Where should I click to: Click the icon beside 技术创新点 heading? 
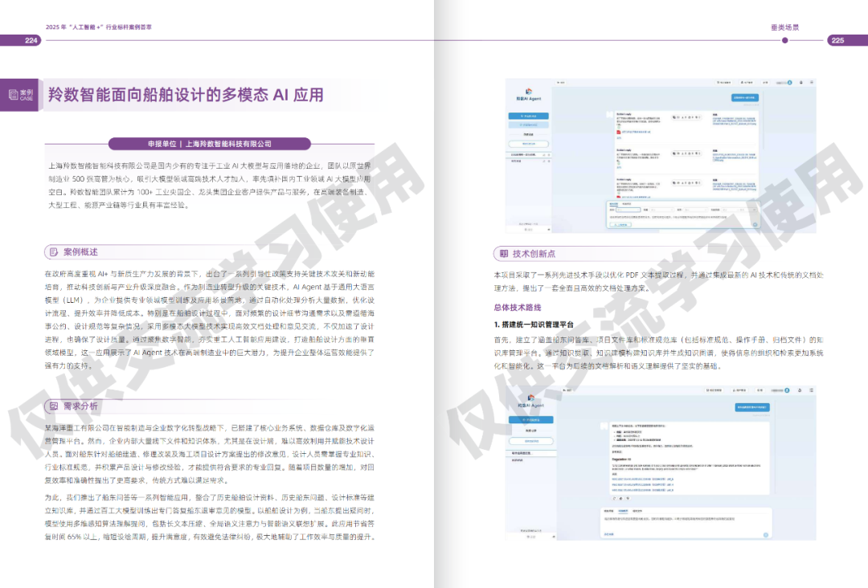click(x=504, y=253)
